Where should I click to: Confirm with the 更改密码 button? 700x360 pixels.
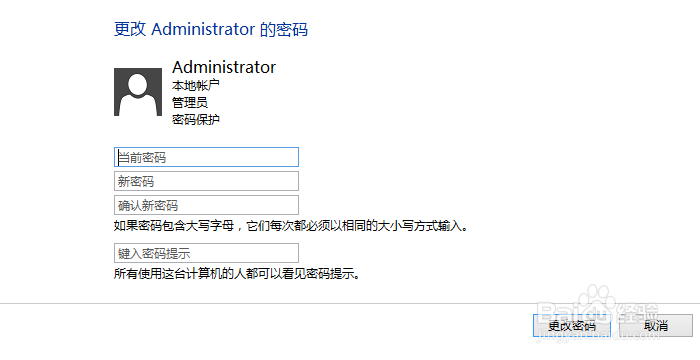click(x=571, y=326)
